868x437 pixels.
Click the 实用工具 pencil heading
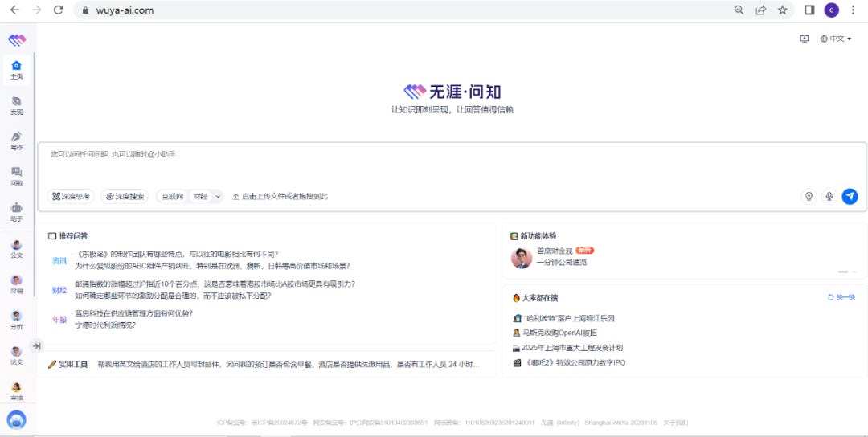pyautogui.click(x=68, y=365)
